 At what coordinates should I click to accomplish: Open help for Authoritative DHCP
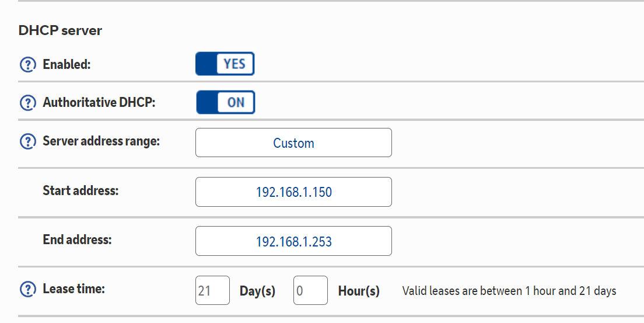point(27,103)
